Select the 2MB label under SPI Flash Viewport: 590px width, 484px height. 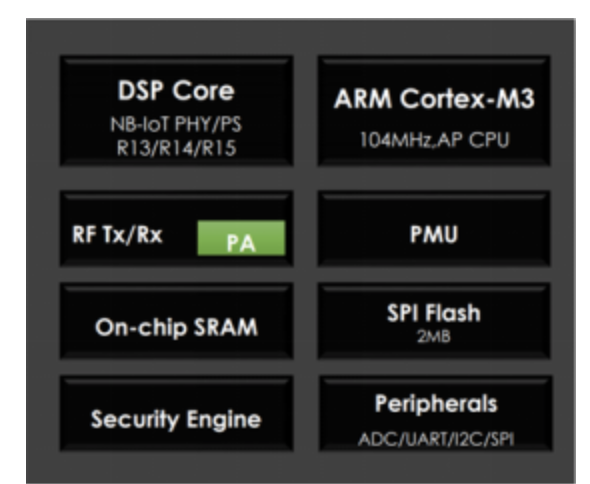434,336
